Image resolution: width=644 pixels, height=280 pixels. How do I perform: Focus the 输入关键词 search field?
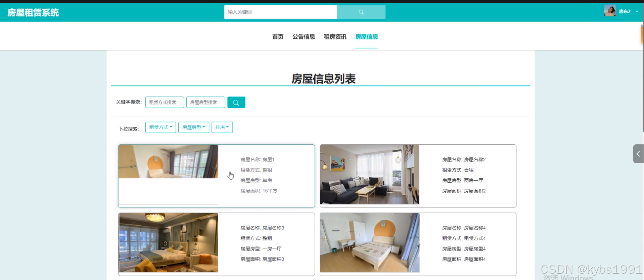(281, 12)
